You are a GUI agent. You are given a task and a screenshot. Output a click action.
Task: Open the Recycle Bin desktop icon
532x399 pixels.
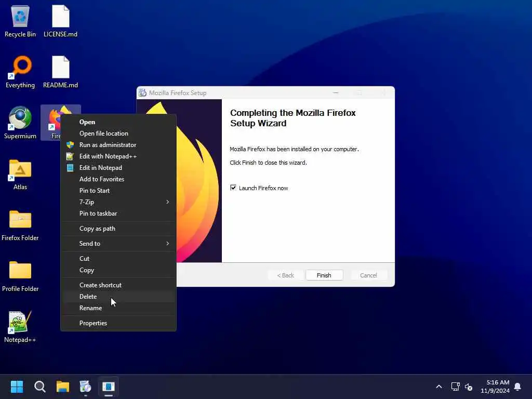(20, 21)
